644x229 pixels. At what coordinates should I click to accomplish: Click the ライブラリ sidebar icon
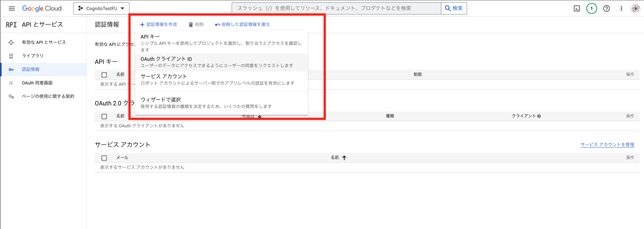pyautogui.click(x=11, y=56)
